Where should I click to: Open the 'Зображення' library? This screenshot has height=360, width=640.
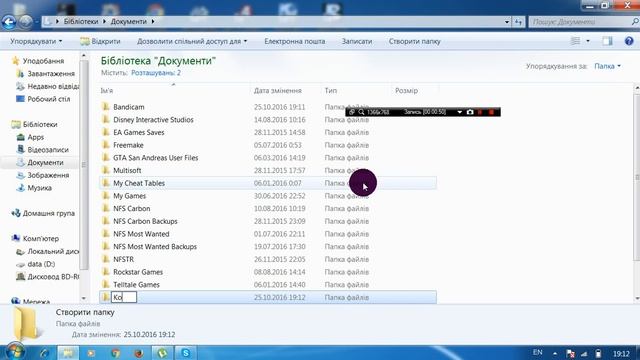coord(48,175)
